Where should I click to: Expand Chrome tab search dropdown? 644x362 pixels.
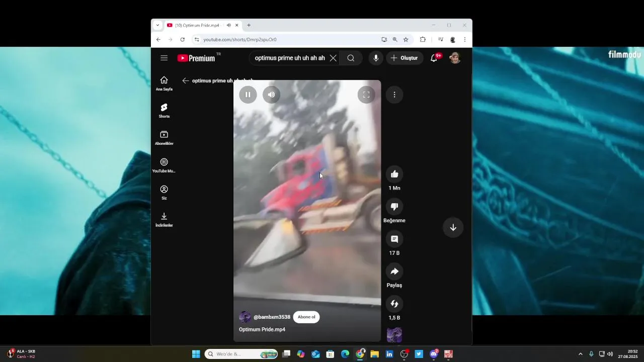click(157, 25)
